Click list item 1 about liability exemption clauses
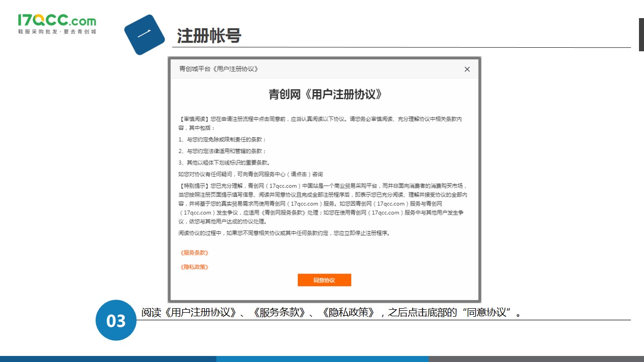 (x=222, y=139)
